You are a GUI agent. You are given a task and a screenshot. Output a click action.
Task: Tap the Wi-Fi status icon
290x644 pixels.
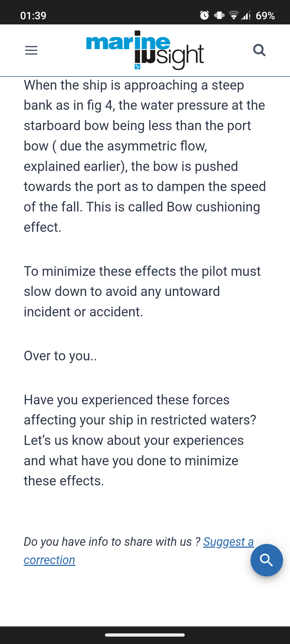click(234, 15)
